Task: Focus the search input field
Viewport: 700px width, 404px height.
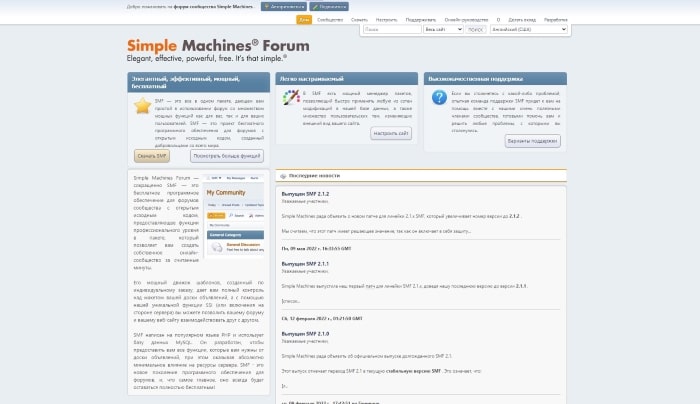Action: click(x=392, y=29)
